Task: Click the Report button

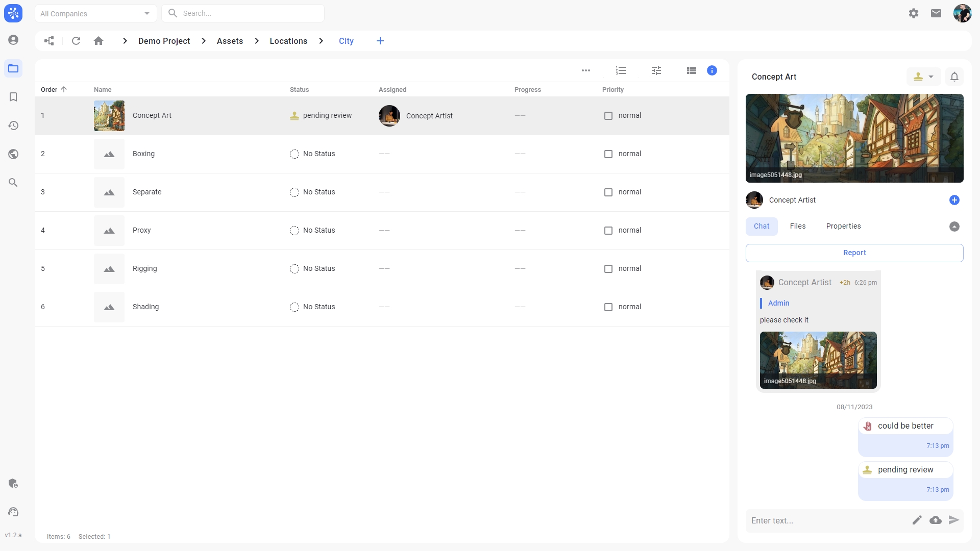Action: [854, 253]
